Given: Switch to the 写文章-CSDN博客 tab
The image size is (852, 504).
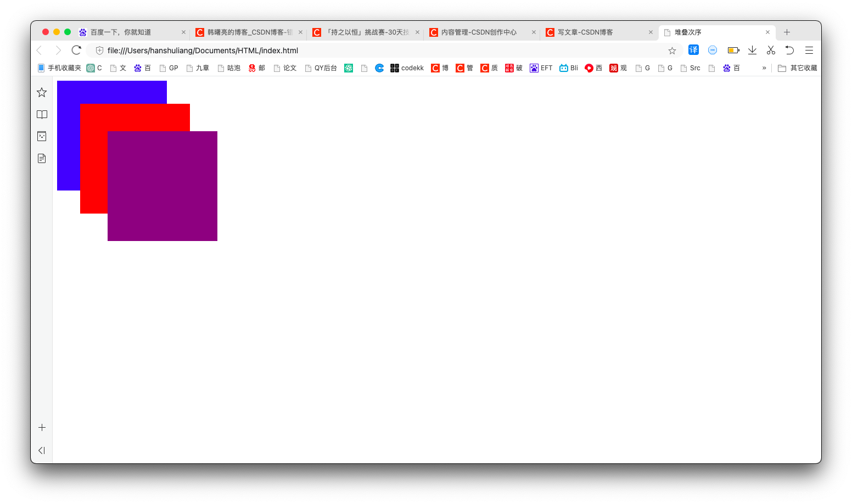Looking at the screenshot, I should 598,32.
